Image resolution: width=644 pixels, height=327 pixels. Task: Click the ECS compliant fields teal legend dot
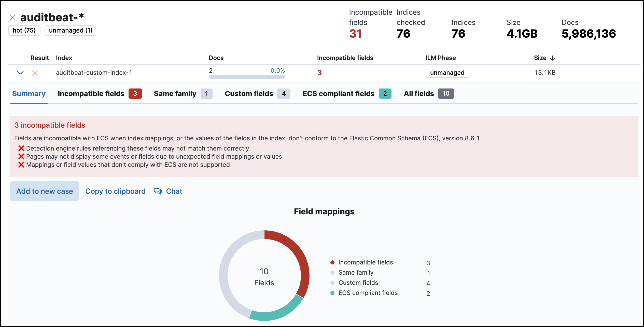tap(332, 293)
